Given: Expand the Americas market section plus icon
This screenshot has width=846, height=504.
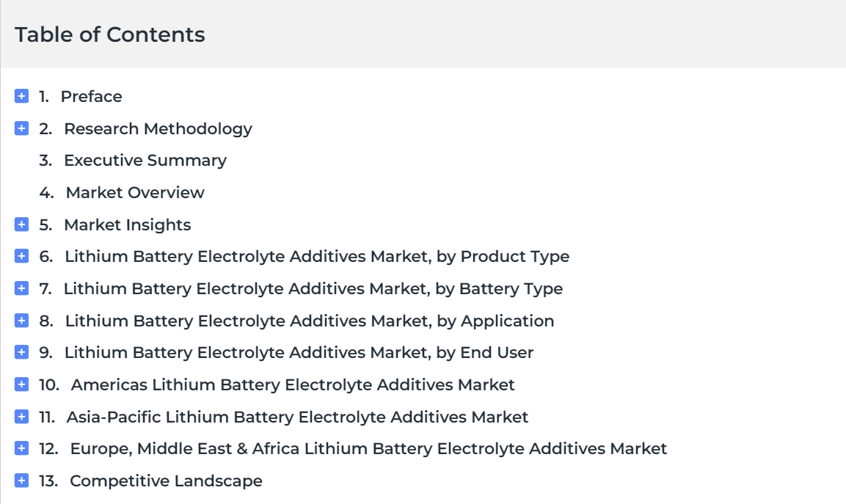Looking at the screenshot, I should coord(21,384).
